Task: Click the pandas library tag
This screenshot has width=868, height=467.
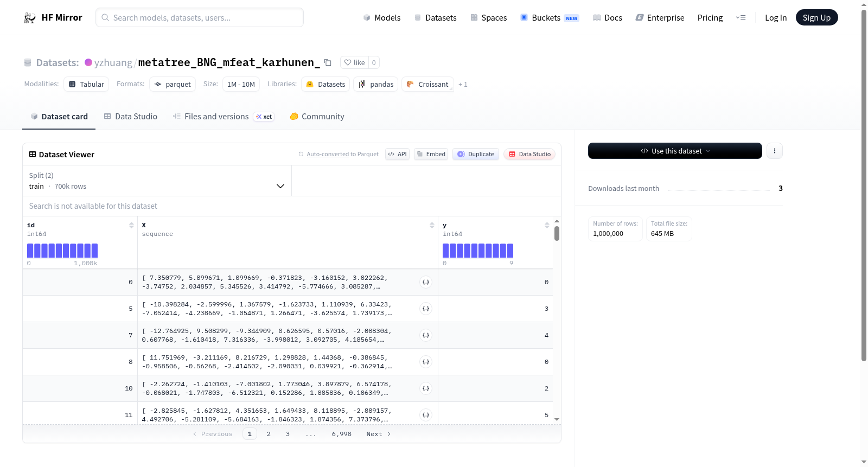Action: [x=376, y=84]
